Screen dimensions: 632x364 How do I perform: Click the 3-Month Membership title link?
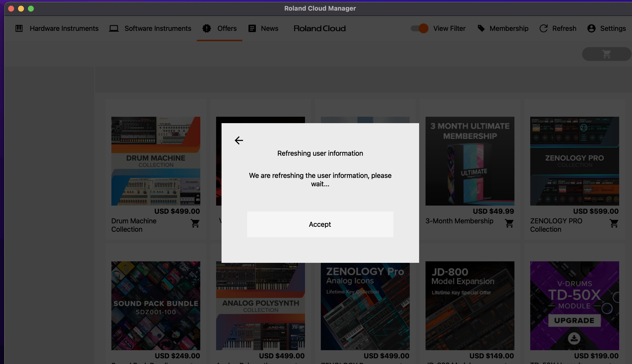click(x=459, y=221)
